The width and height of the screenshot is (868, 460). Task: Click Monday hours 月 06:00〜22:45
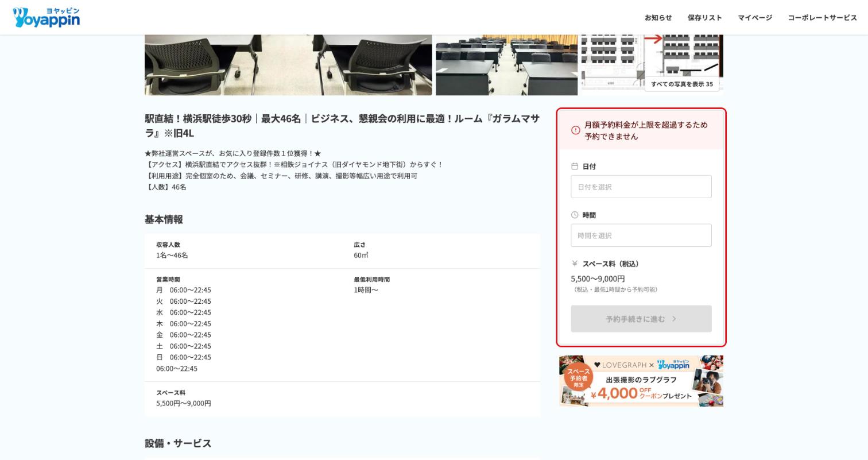184,290
